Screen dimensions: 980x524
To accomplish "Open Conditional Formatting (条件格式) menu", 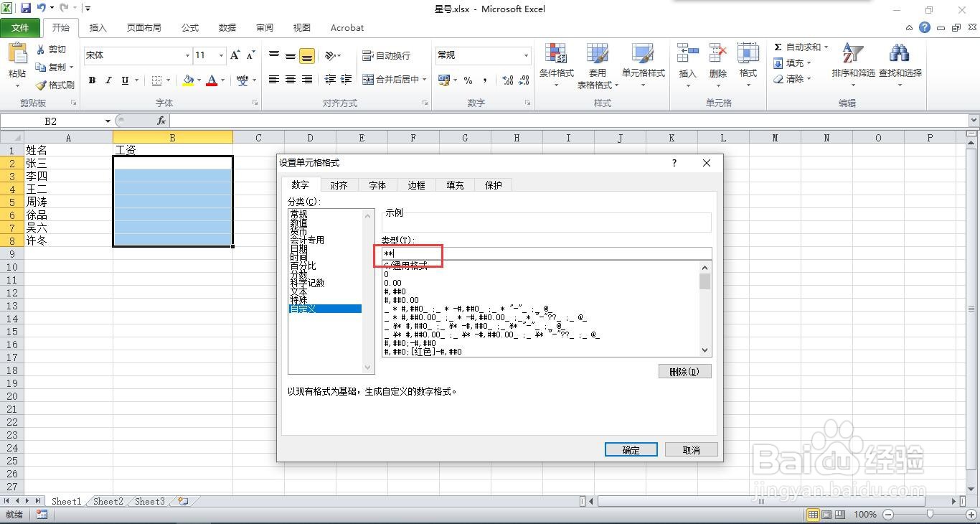I will [x=556, y=65].
